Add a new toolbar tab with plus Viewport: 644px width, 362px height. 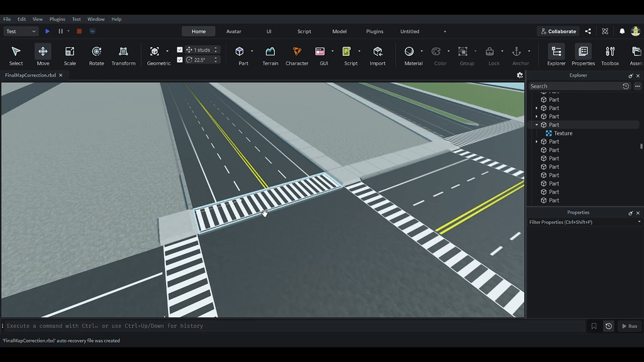click(445, 31)
